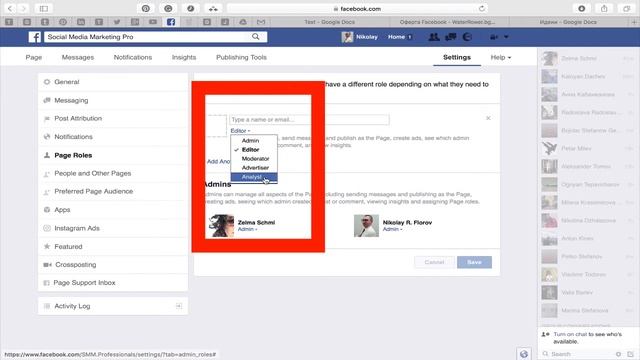This screenshot has width=640, height=360.
Task: Open Publishing Tools tab
Action: coord(241,58)
